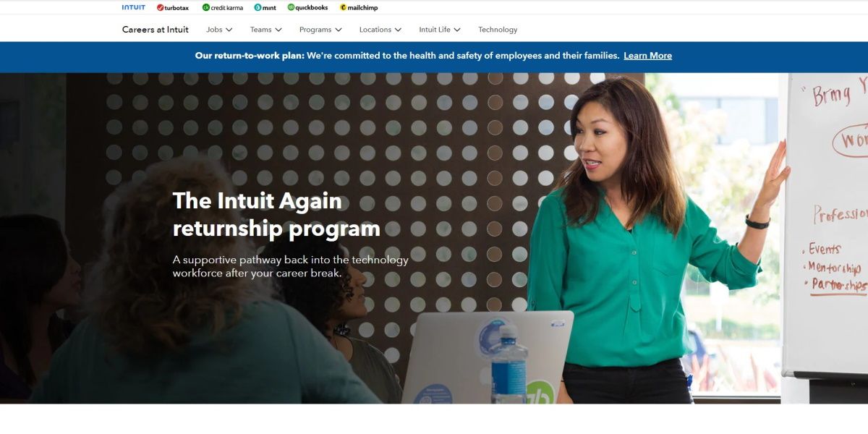Click the Teams menu label
The image size is (868, 434).
tap(261, 30)
